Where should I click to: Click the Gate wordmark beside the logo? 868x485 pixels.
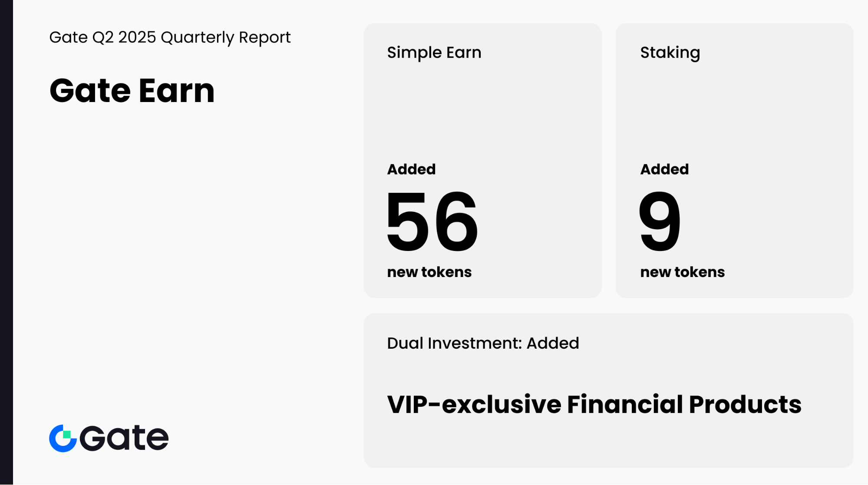124,438
